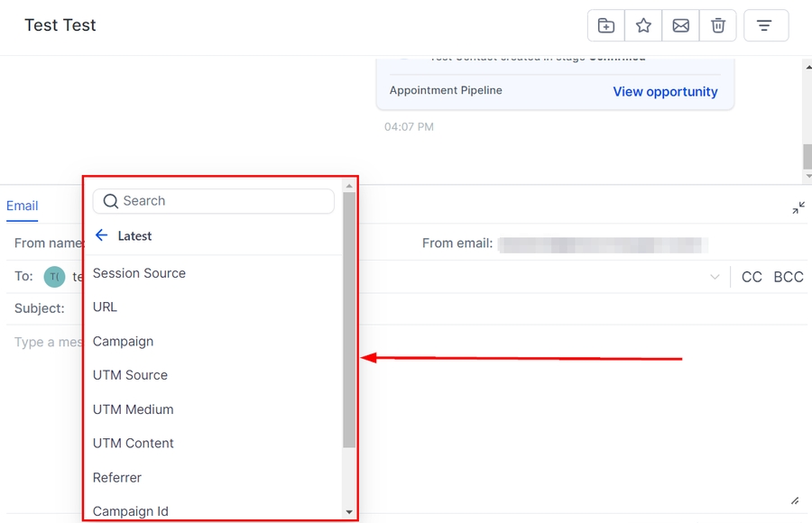Select the Campaign Id entry

pos(130,511)
